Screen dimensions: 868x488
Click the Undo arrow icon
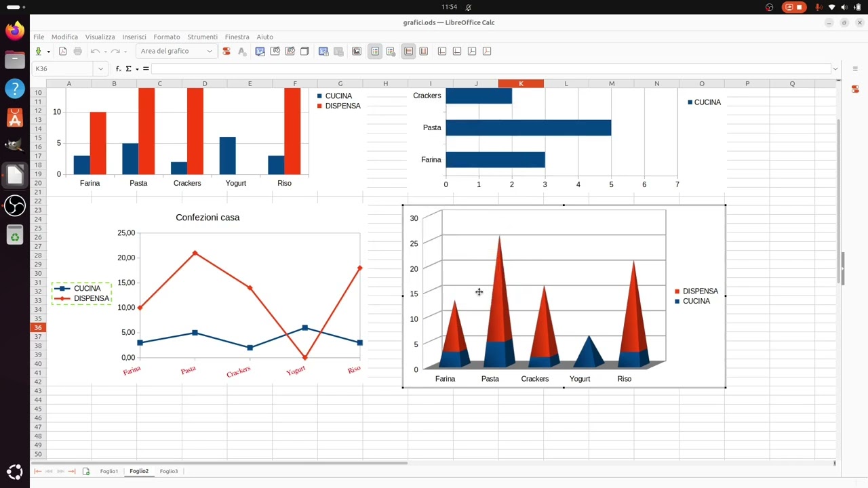point(95,51)
